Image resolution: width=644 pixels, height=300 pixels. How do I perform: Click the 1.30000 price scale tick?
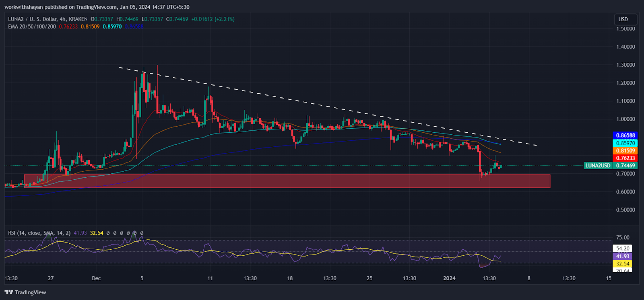(x=625, y=65)
